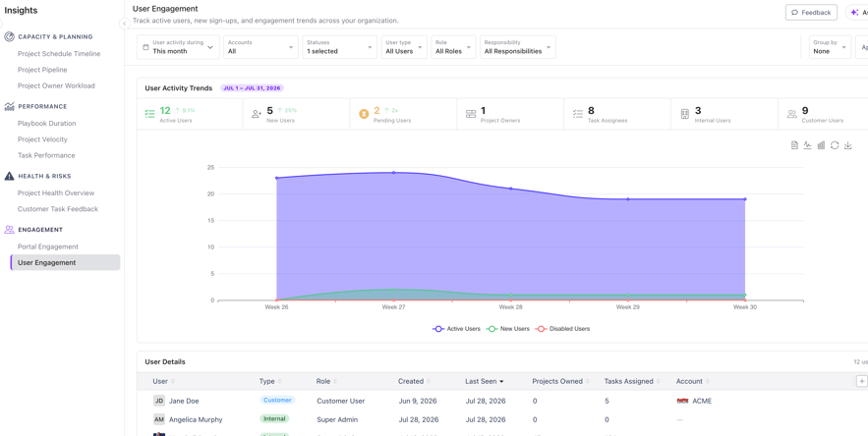Click the Health & Risks warning icon
The width and height of the screenshot is (868, 436).
click(10, 176)
